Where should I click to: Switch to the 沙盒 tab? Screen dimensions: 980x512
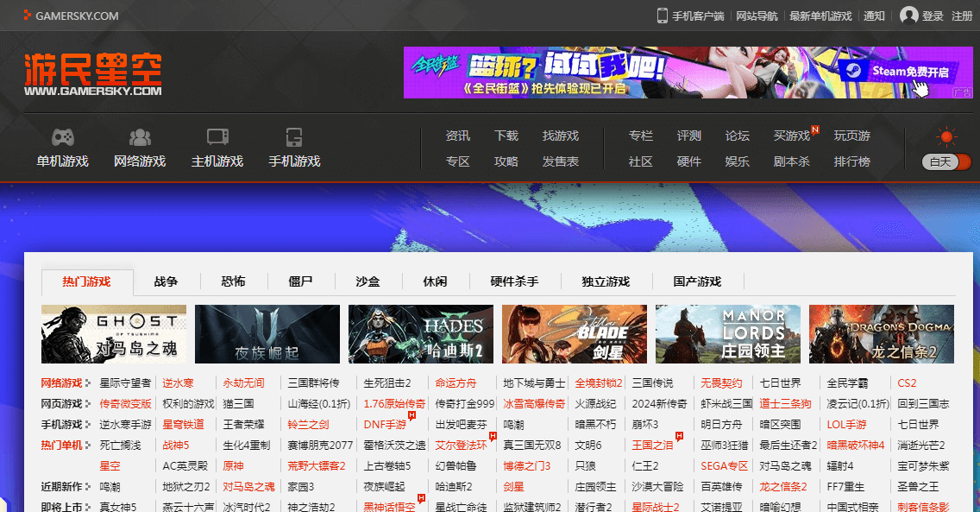pos(368,282)
